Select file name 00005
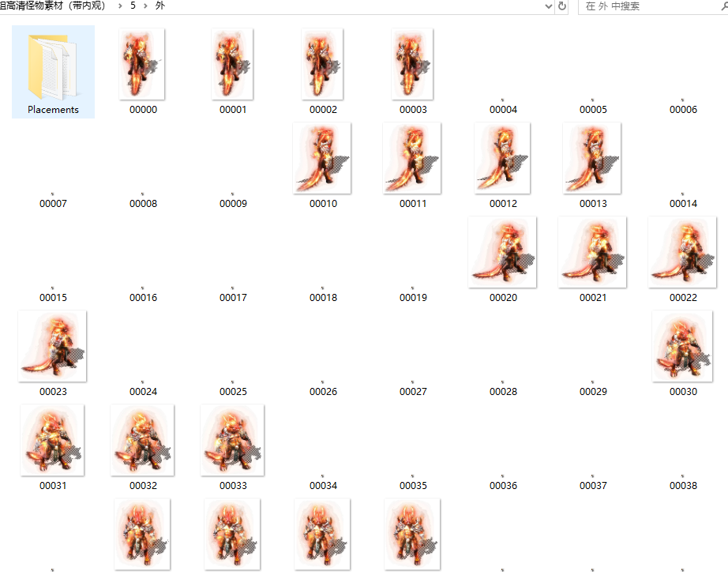The image size is (728, 572). pos(593,109)
